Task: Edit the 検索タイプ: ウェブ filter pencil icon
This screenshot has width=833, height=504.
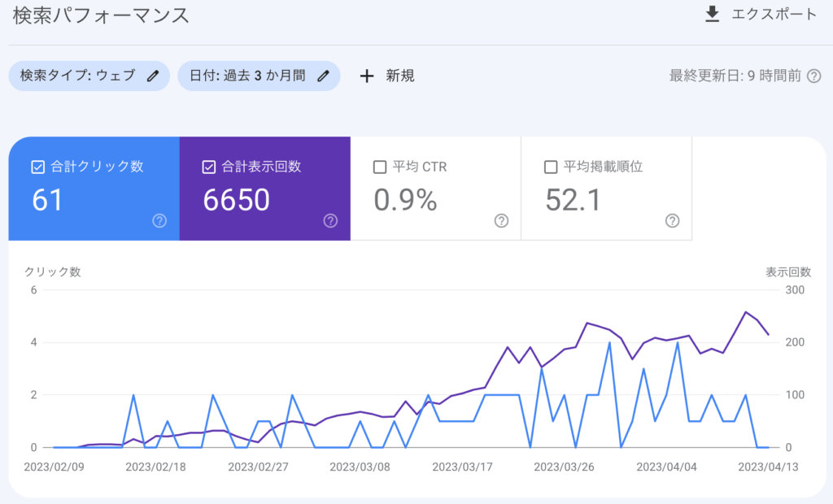Action: click(x=153, y=76)
